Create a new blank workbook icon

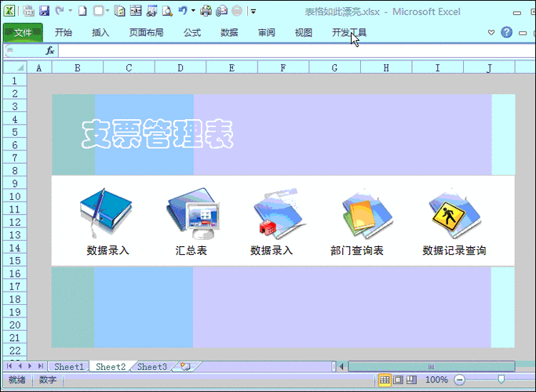tap(82, 11)
